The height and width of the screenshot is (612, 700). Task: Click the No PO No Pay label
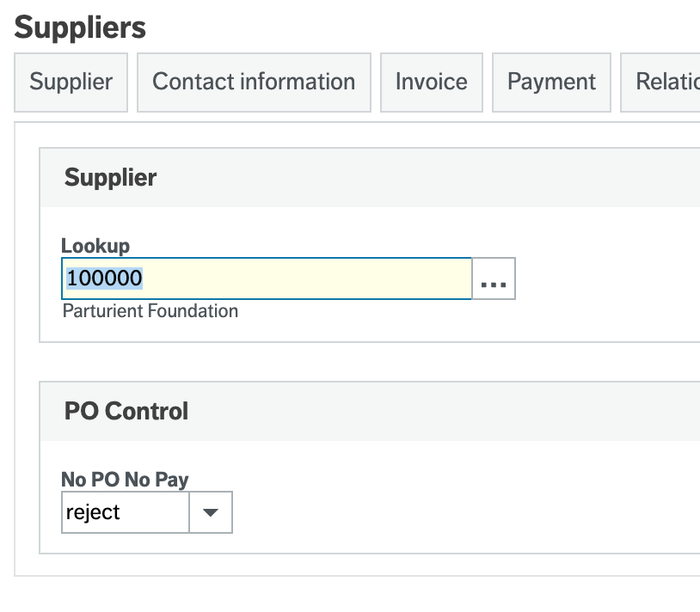pyautogui.click(x=125, y=480)
